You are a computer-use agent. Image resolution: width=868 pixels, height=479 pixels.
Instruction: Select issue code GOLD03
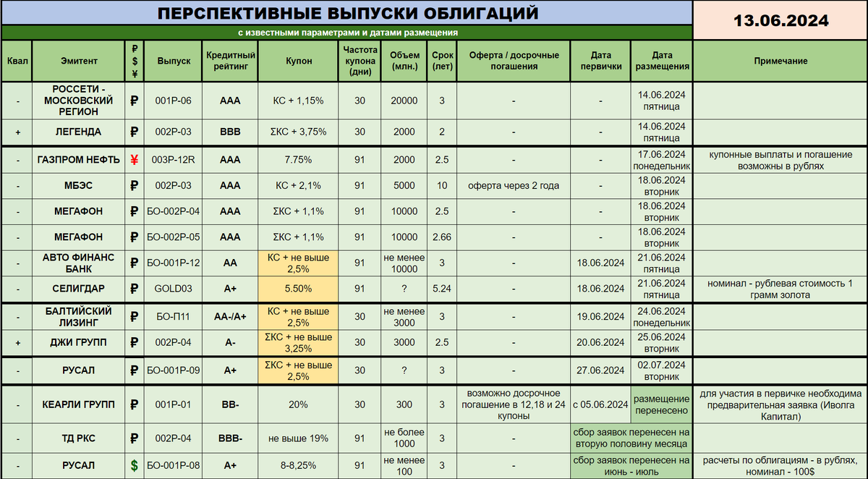click(x=174, y=288)
